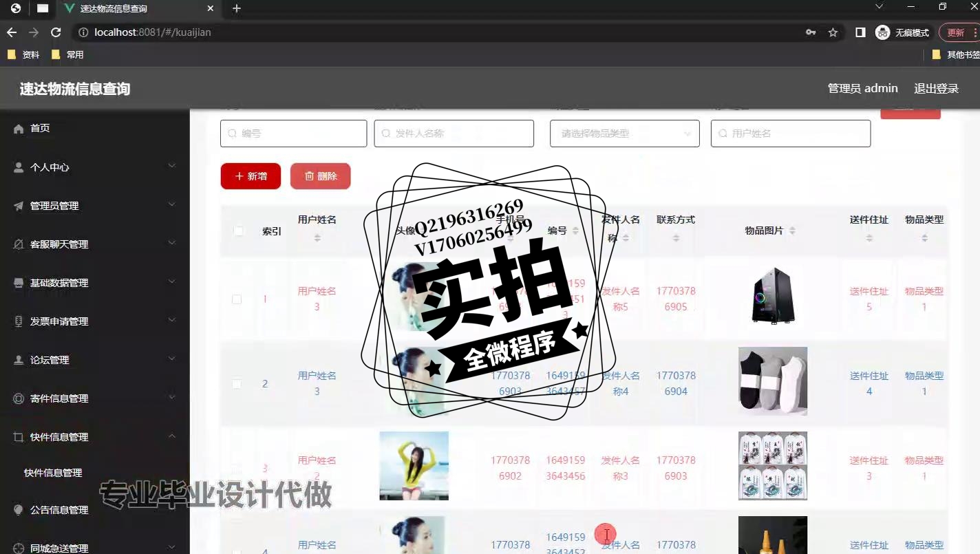Image resolution: width=980 pixels, height=554 pixels.
Task: Click the 新增 add button
Action: pyautogui.click(x=251, y=176)
